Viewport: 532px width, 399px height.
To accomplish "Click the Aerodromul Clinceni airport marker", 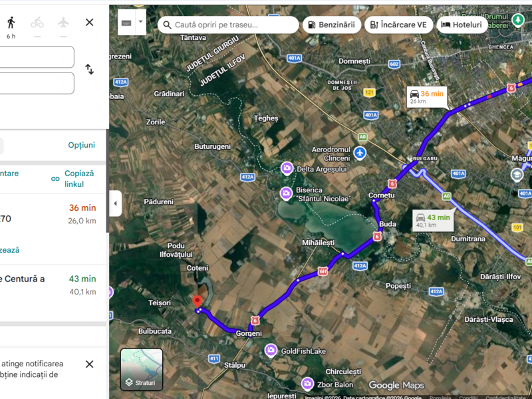I will [x=360, y=153].
